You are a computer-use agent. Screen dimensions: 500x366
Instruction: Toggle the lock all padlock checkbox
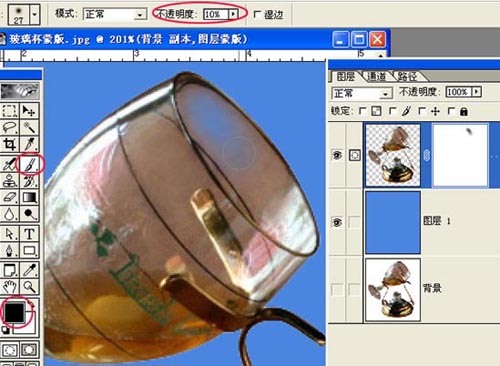tap(451, 111)
